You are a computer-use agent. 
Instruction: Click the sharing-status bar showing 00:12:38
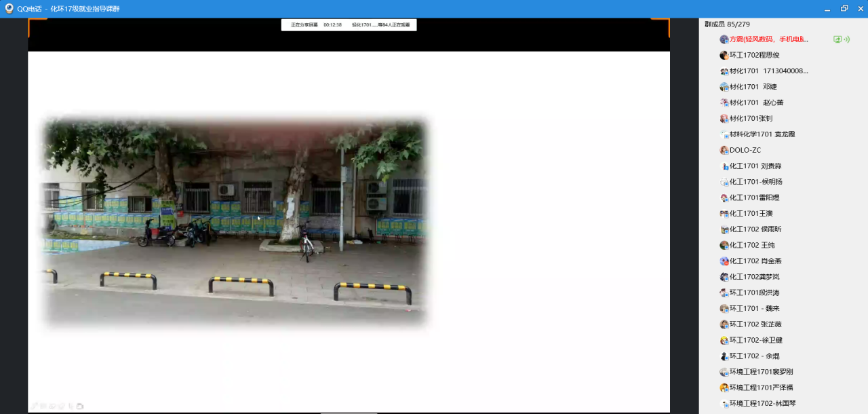349,25
